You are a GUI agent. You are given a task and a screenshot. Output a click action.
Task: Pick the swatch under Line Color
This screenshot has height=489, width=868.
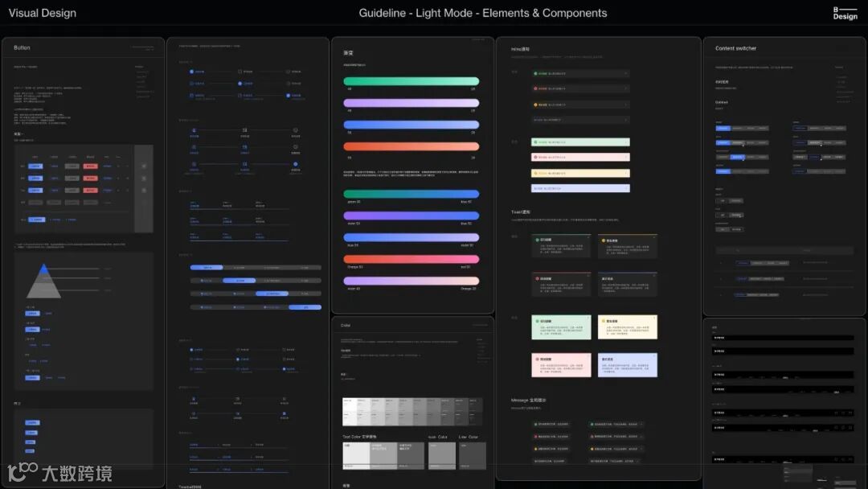point(473,455)
